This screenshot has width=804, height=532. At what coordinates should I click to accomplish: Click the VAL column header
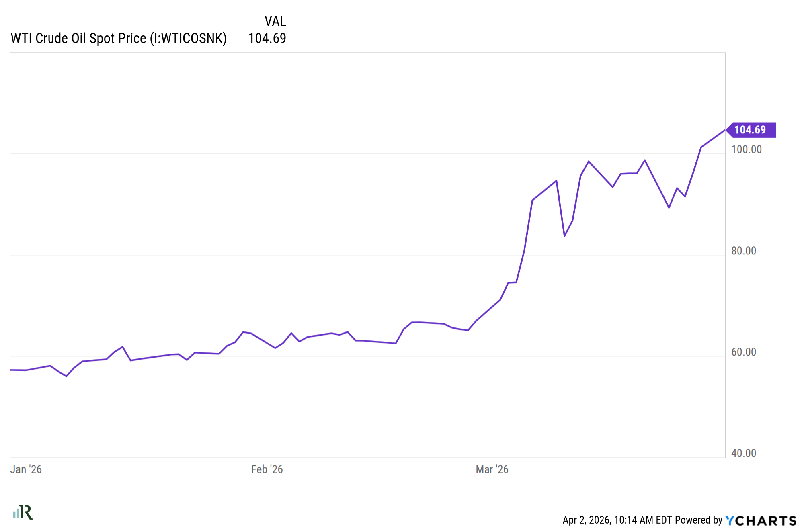pos(275,21)
